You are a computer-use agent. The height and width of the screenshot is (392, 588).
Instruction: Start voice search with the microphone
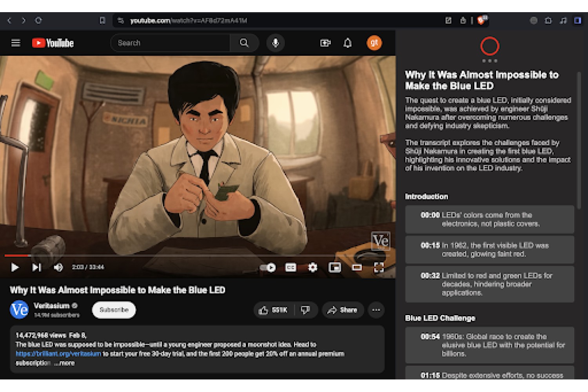276,43
